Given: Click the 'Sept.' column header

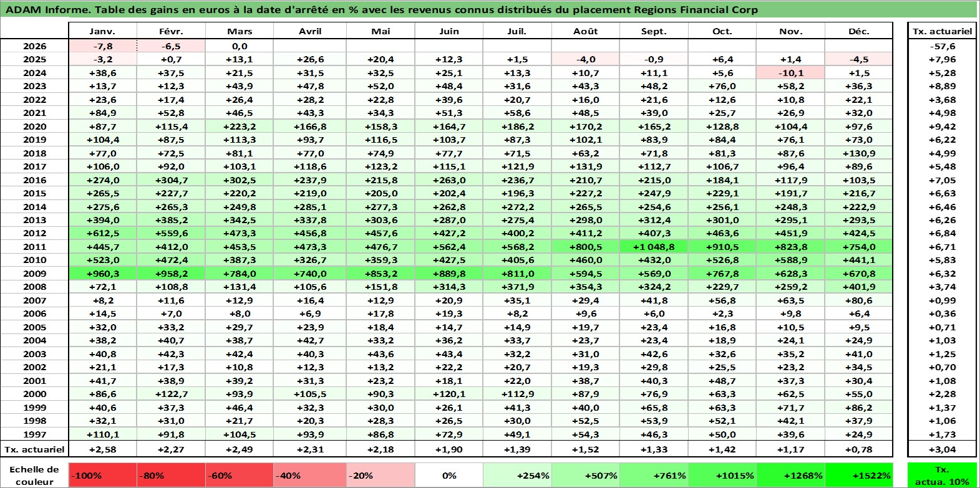Looking at the screenshot, I should point(654,31).
